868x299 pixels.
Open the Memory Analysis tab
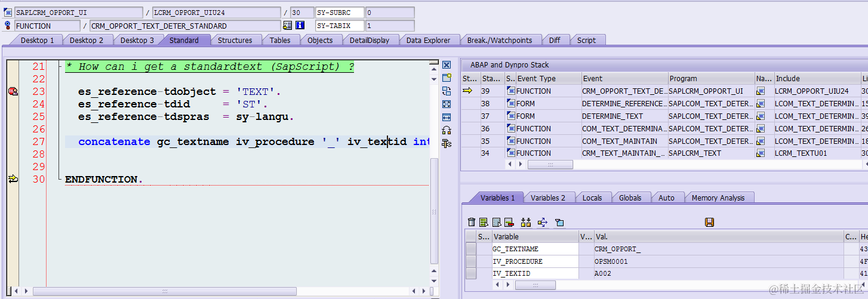(x=718, y=198)
